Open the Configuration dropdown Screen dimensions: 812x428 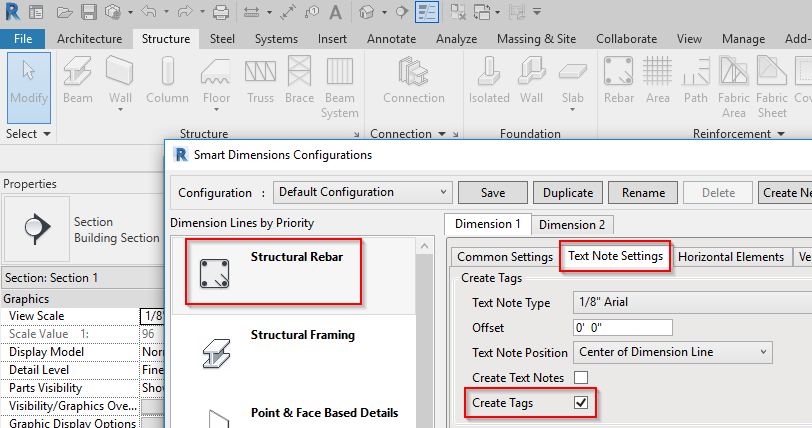click(362, 192)
